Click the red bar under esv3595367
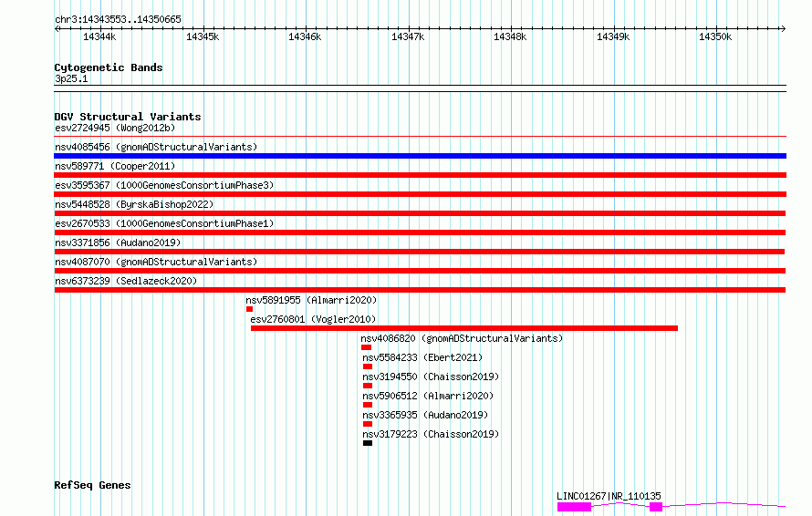Viewport: 812px width, 516px height. click(420, 194)
